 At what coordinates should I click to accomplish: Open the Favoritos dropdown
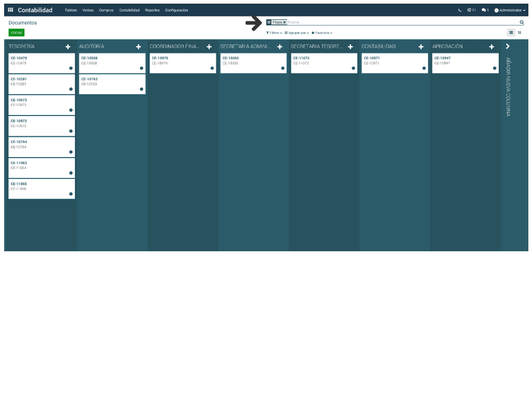pyautogui.click(x=321, y=33)
